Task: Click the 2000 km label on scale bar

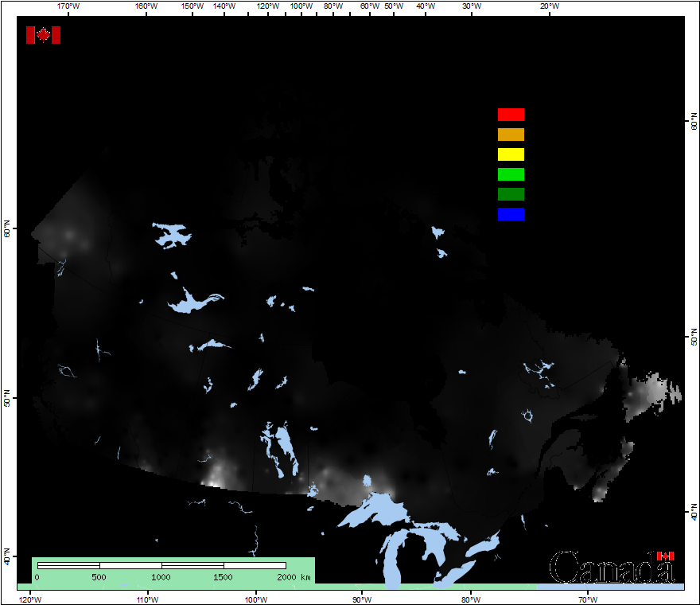Action: tap(293, 577)
